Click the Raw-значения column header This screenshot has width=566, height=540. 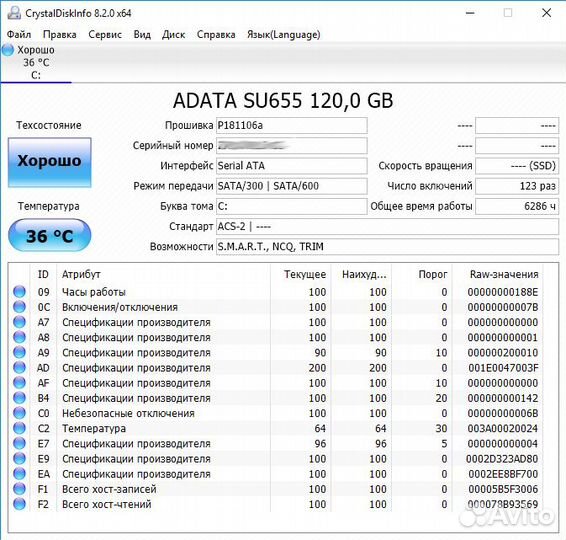click(x=497, y=274)
